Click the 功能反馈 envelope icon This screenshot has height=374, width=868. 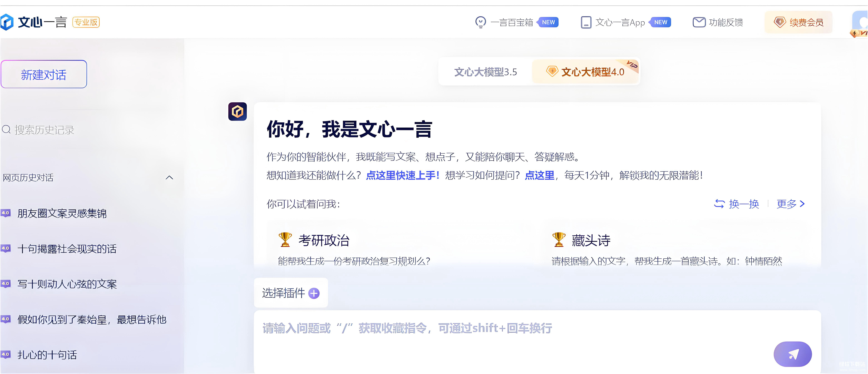click(699, 22)
